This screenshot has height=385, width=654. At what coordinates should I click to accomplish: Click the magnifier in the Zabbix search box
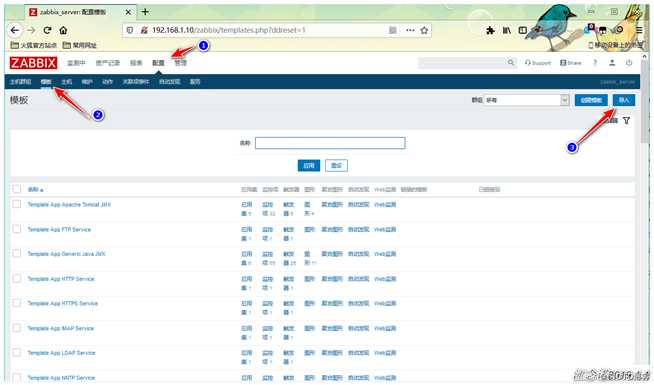pyautogui.click(x=511, y=63)
